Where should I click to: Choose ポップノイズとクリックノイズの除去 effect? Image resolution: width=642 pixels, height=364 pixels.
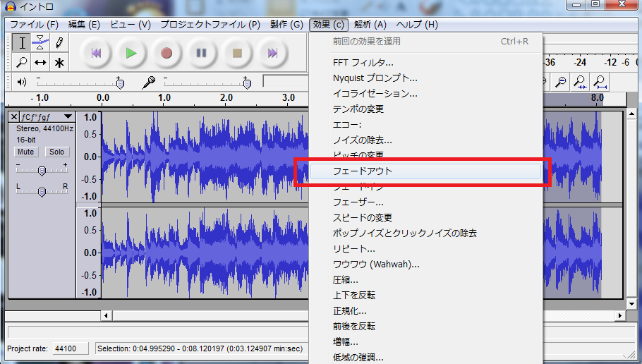tap(426, 233)
